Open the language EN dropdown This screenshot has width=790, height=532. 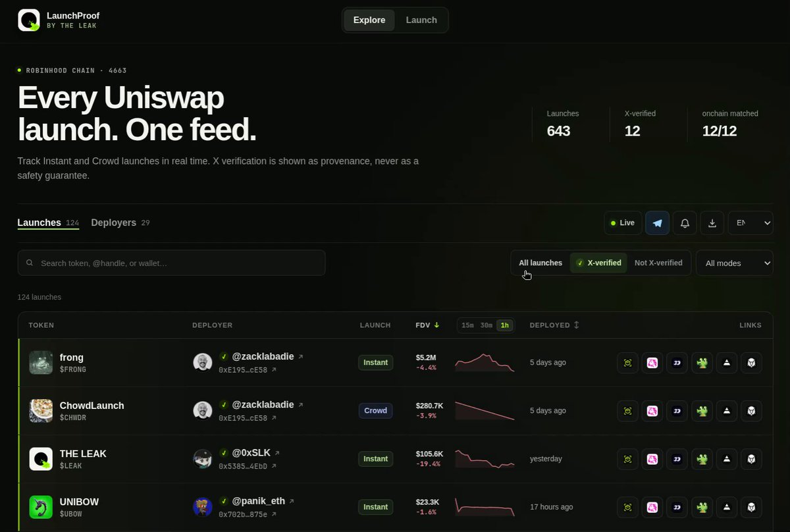point(750,223)
